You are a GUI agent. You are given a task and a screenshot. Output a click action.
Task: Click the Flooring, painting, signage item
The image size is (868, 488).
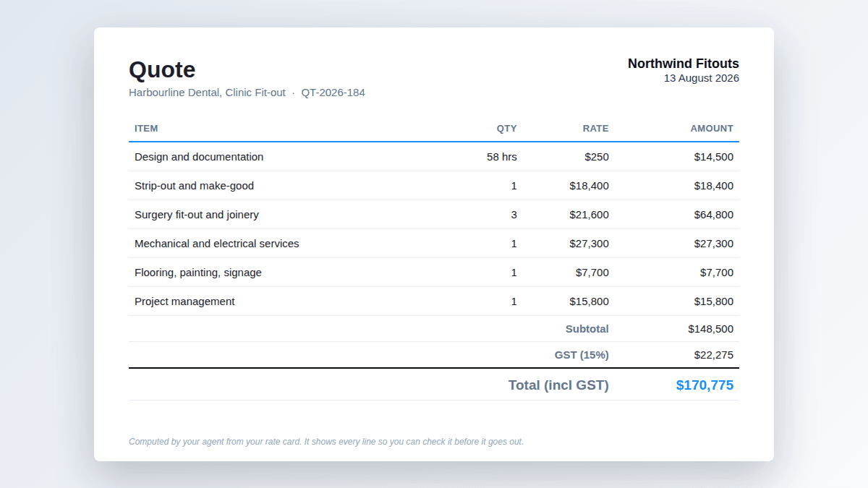tap(198, 273)
